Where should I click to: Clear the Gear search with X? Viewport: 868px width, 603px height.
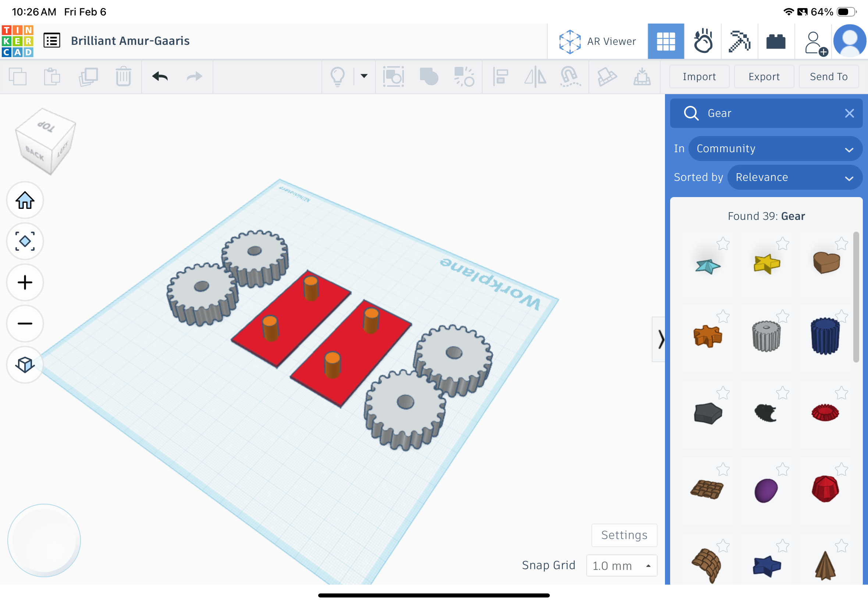(x=849, y=113)
